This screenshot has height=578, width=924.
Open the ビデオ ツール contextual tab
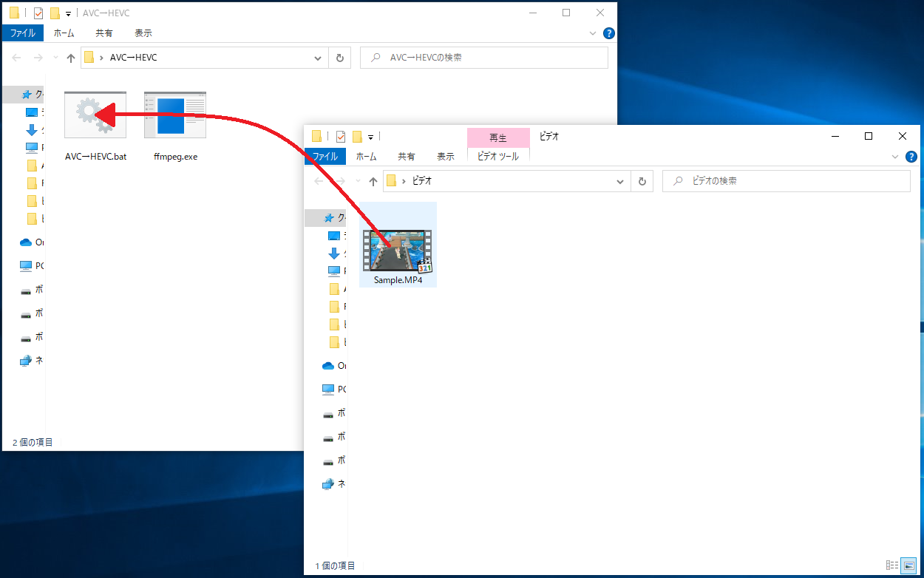498,156
